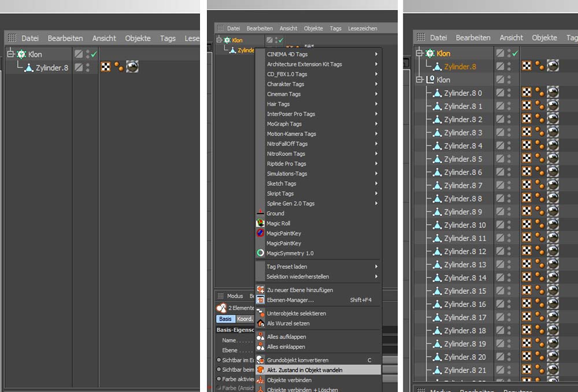Toggle layer box of Zylinder.8 12 row
Image resolution: width=578 pixels, height=392 pixels.
coord(500,251)
